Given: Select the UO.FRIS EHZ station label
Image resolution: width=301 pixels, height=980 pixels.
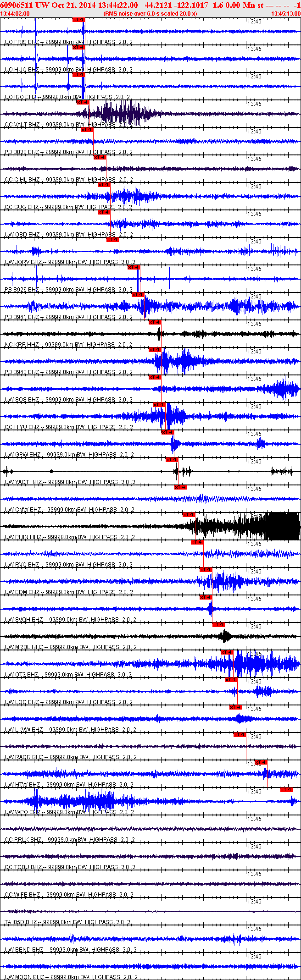Looking at the screenshot, I should [68, 42].
